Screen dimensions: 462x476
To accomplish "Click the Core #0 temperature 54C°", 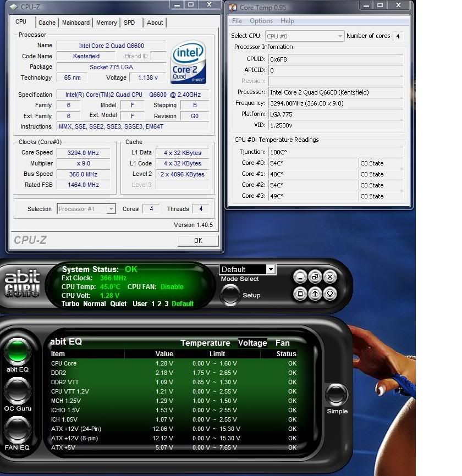I will pyautogui.click(x=313, y=163).
